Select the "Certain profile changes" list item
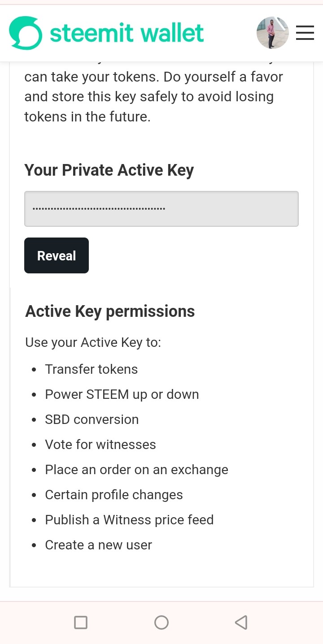This screenshot has width=323, height=644. (x=114, y=495)
